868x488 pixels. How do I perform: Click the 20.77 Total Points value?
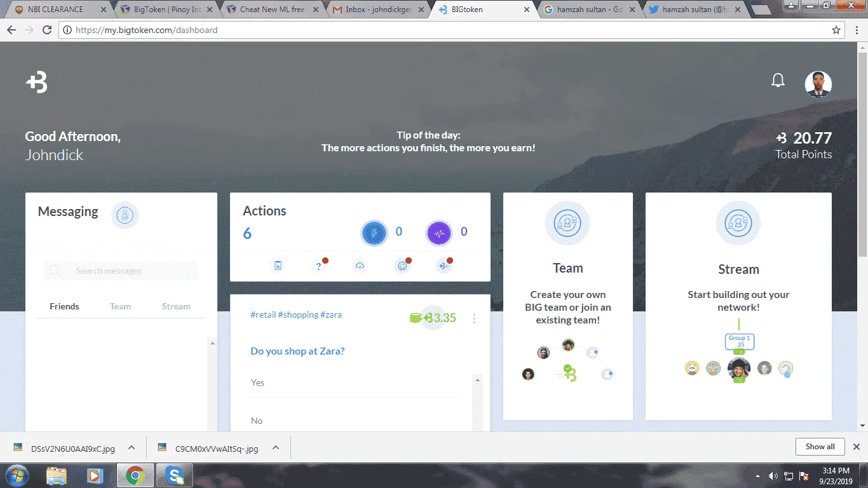[x=812, y=138]
